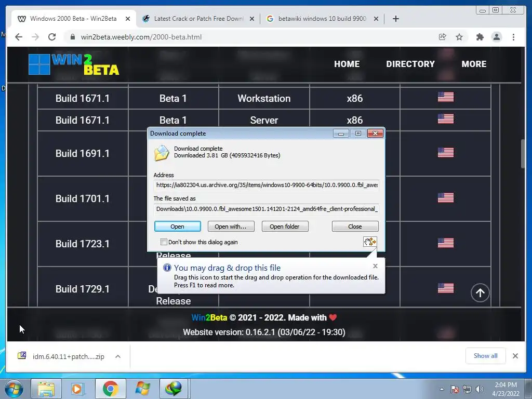This screenshot has height=399, width=532.
Task: Go to HOME in site navigation
Action: coord(347,64)
